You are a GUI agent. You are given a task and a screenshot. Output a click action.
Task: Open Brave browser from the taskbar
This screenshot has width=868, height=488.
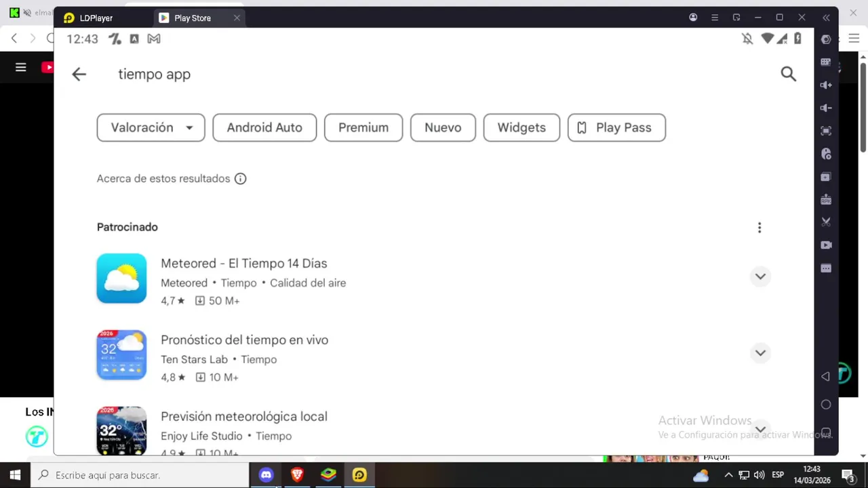click(x=297, y=475)
